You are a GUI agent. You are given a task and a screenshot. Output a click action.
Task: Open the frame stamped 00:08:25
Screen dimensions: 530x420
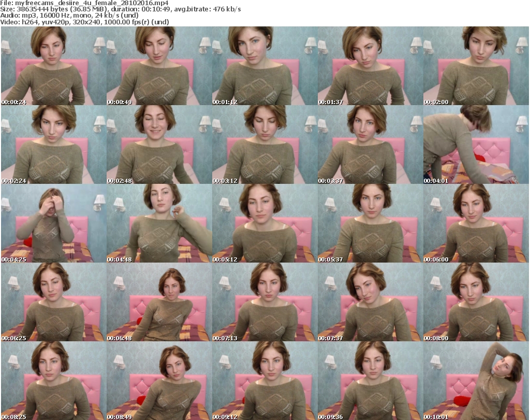coord(54,381)
